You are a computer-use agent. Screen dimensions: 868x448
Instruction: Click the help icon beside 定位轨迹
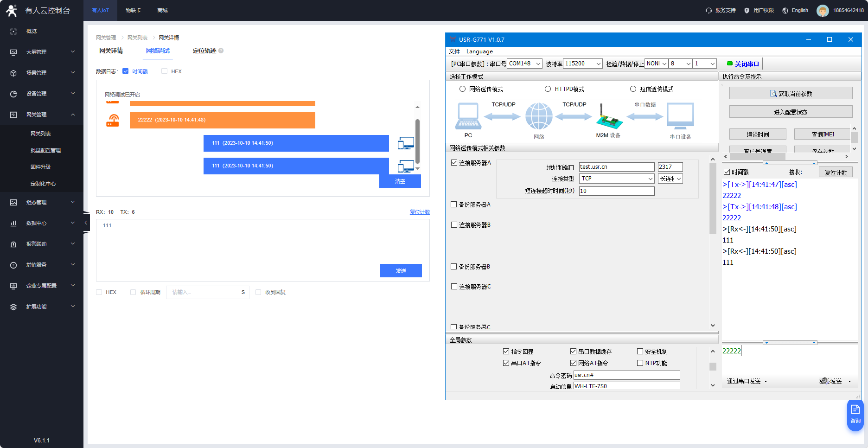(x=221, y=51)
